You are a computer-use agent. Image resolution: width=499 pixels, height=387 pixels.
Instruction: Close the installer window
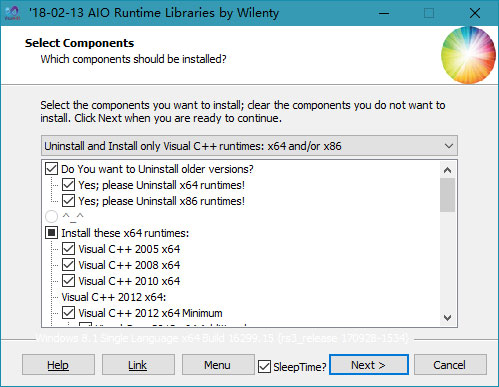(475, 13)
